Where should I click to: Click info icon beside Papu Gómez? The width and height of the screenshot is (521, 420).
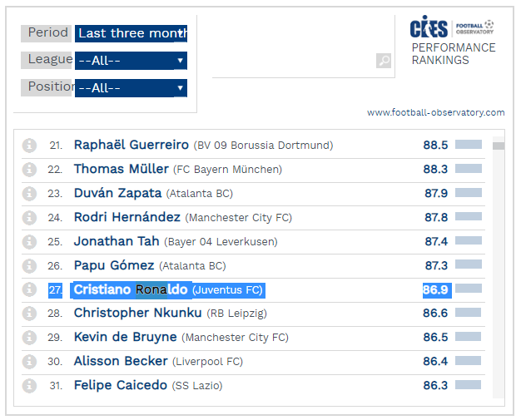29,266
